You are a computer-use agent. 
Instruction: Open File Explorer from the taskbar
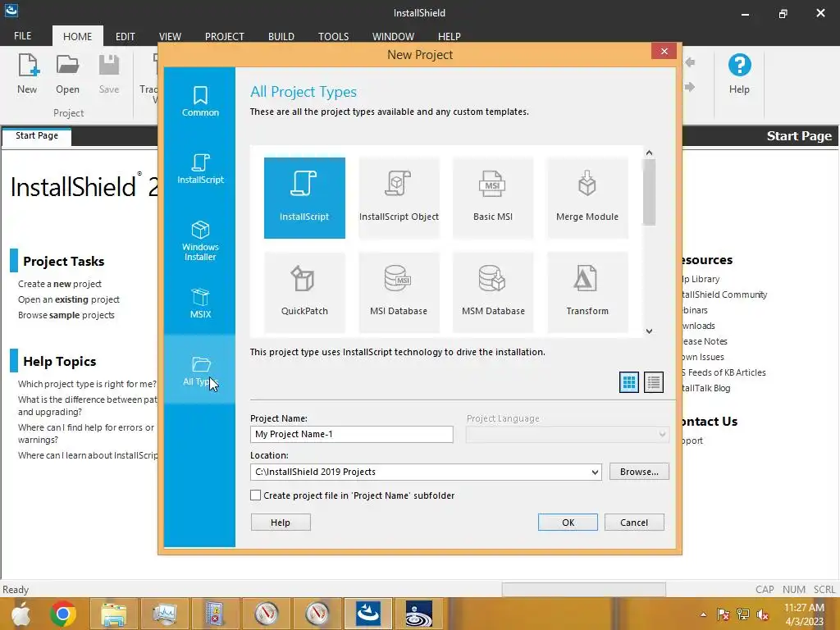(113, 614)
